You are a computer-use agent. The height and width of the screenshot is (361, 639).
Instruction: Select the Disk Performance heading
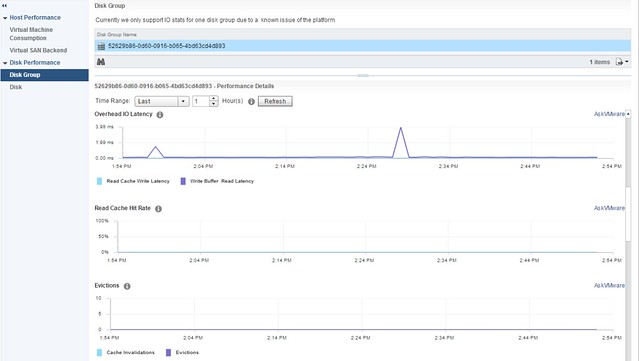pos(35,62)
